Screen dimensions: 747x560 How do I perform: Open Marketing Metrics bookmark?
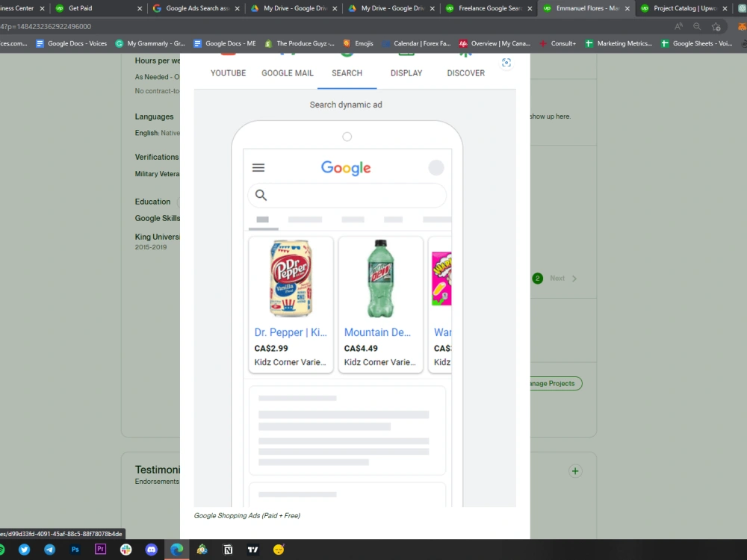[x=619, y=43]
